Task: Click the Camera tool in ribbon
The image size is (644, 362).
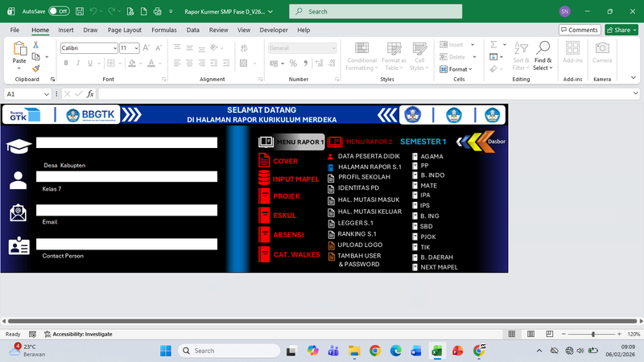Action: pyautogui.click(x=601, y=53)
